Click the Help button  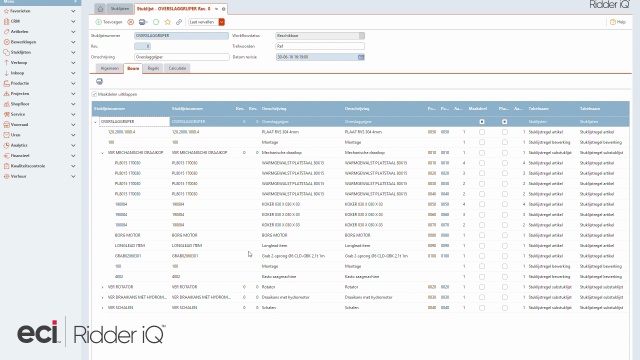(618, 22)
